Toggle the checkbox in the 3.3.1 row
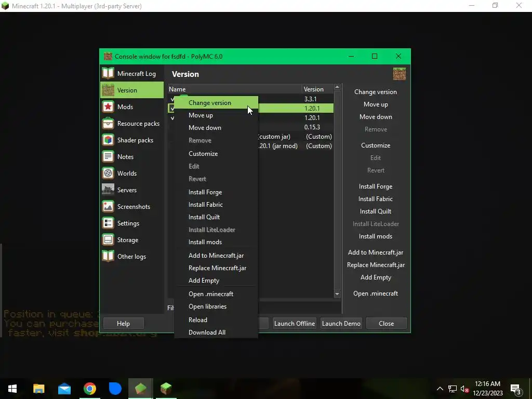Screen dimensions: 532x399 pos(172,99)
